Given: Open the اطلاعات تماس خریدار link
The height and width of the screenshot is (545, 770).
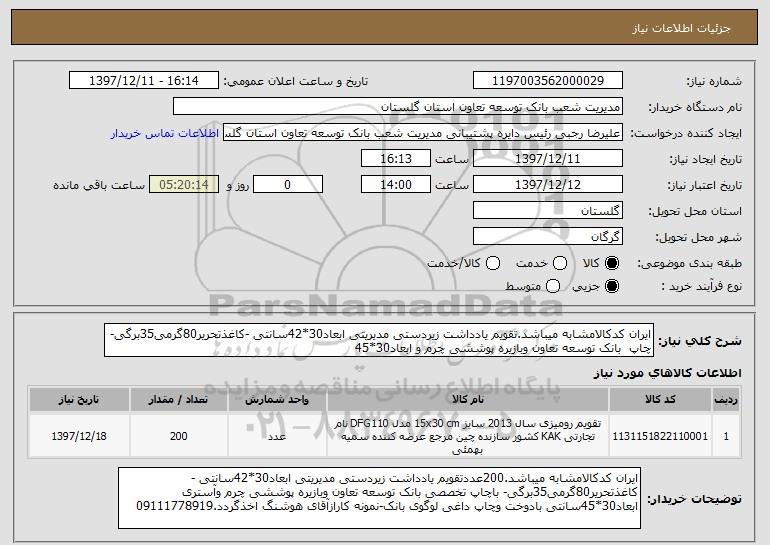Looking at the screenshot, I should [x=165, y=133].
